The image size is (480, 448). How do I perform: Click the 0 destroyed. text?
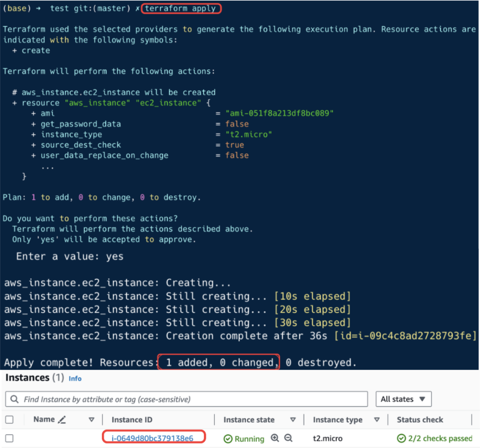321,362
